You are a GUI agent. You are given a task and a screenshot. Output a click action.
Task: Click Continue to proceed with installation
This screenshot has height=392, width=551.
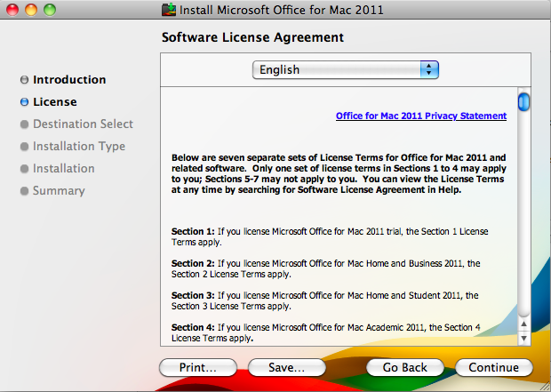point(494,367)
